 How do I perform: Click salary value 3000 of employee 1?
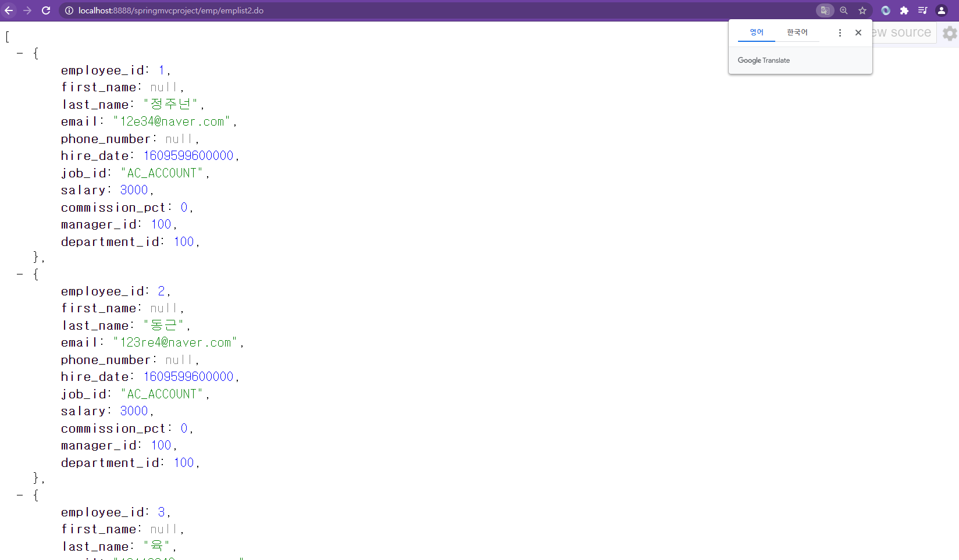click(x=134, y=190)
